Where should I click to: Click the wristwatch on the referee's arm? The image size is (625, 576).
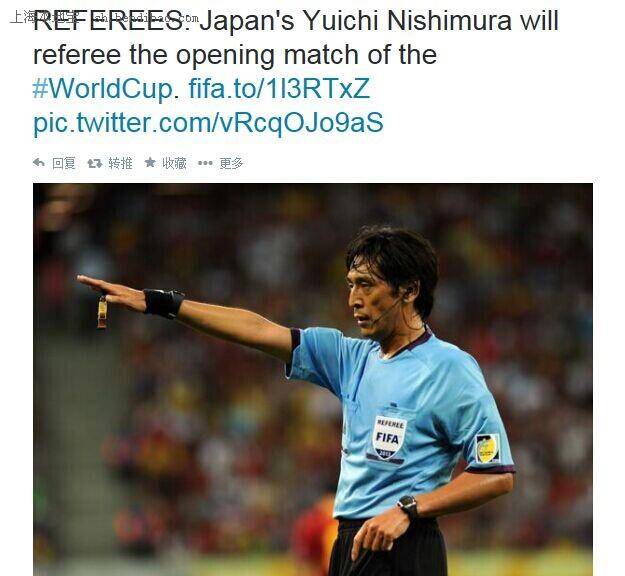[x=408, y=506]
